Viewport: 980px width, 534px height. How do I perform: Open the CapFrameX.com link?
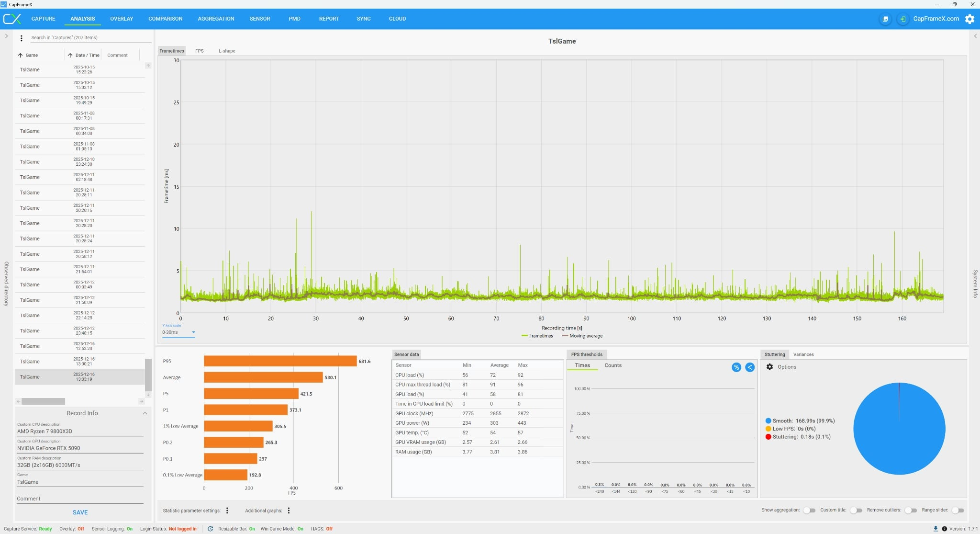coord(935,19)
